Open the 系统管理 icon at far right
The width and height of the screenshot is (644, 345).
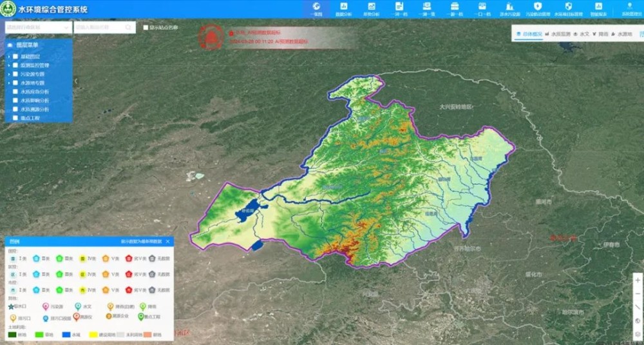[x=631, y=6]
